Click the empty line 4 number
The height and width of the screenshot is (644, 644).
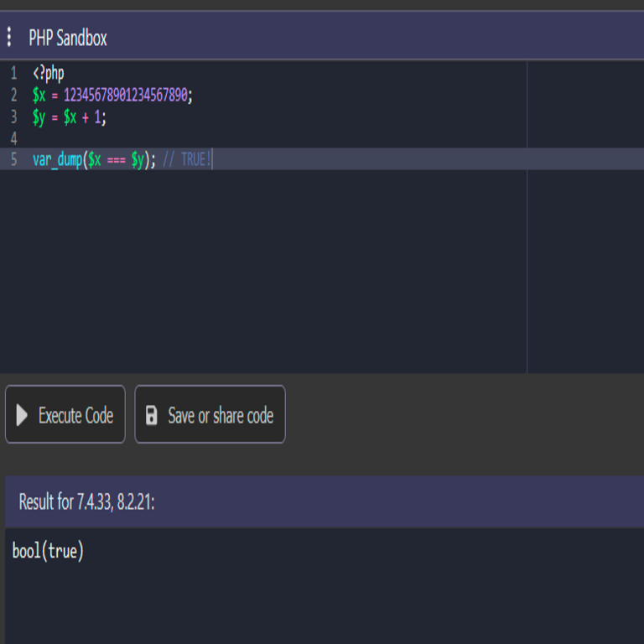[13, 138]
